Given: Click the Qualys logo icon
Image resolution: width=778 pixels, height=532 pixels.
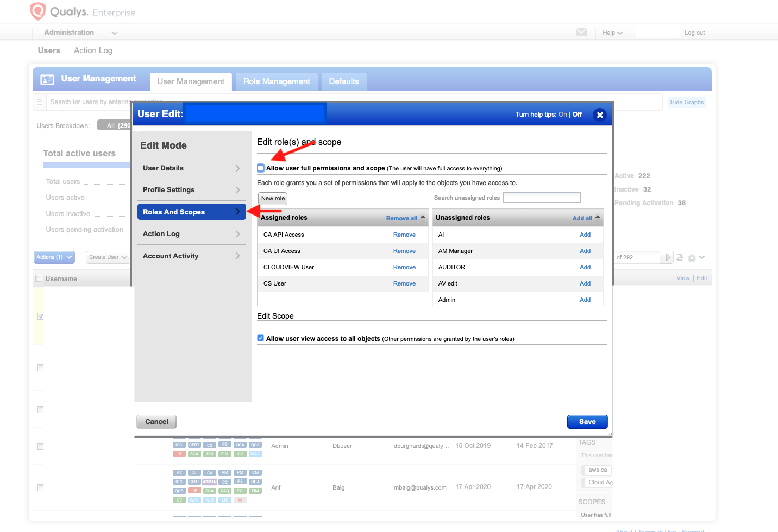Looking at the screenshot, I should pos(38,11).
